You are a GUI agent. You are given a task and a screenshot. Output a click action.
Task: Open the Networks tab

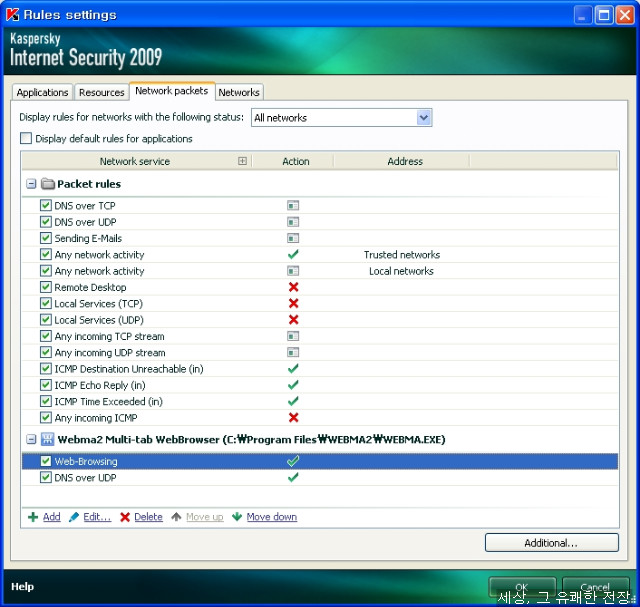(239, 92)
